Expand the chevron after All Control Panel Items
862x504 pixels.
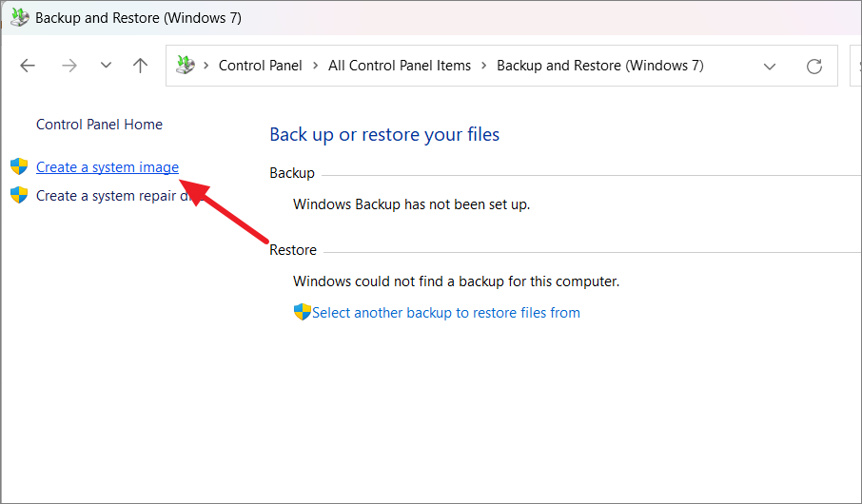point(483,66)
